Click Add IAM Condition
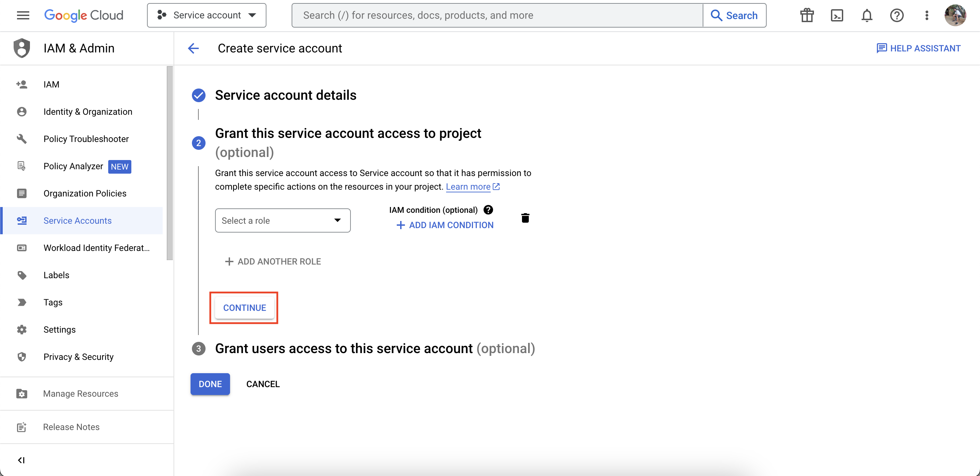Viewport: 980px width, 476px height. tap(445, 225)
